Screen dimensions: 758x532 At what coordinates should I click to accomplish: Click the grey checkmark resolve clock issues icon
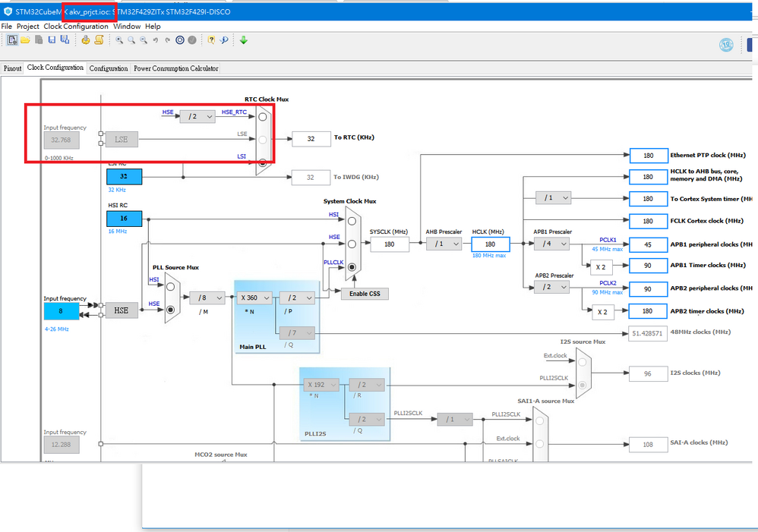click(x=192, y=40)
